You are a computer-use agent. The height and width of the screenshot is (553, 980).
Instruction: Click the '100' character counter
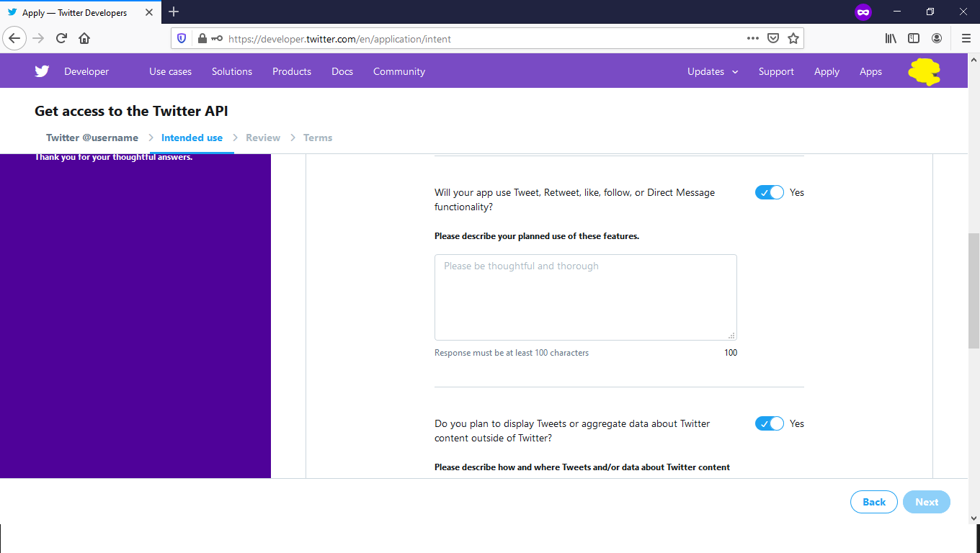731,353
